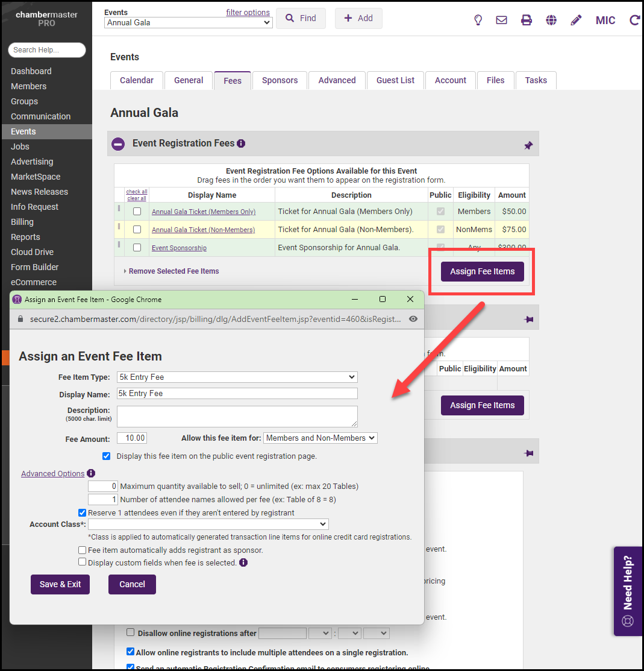Switch to the Sponsors tab
Screen dimensions: 644x671
[280, 80]
